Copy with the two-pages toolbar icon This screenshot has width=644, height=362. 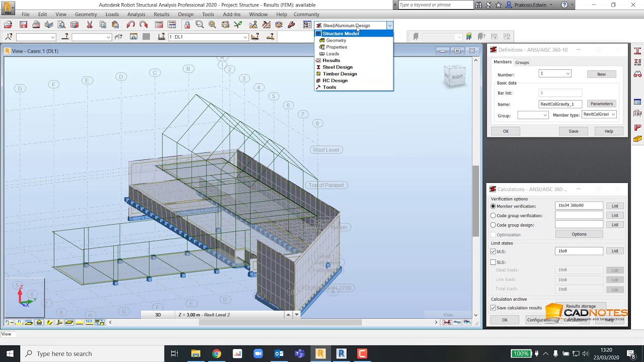103,25
